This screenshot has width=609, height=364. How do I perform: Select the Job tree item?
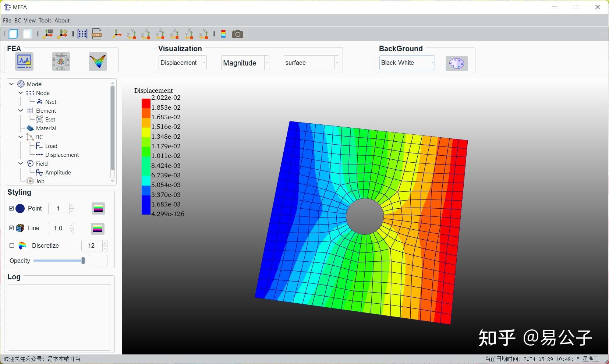coord(40,181)
